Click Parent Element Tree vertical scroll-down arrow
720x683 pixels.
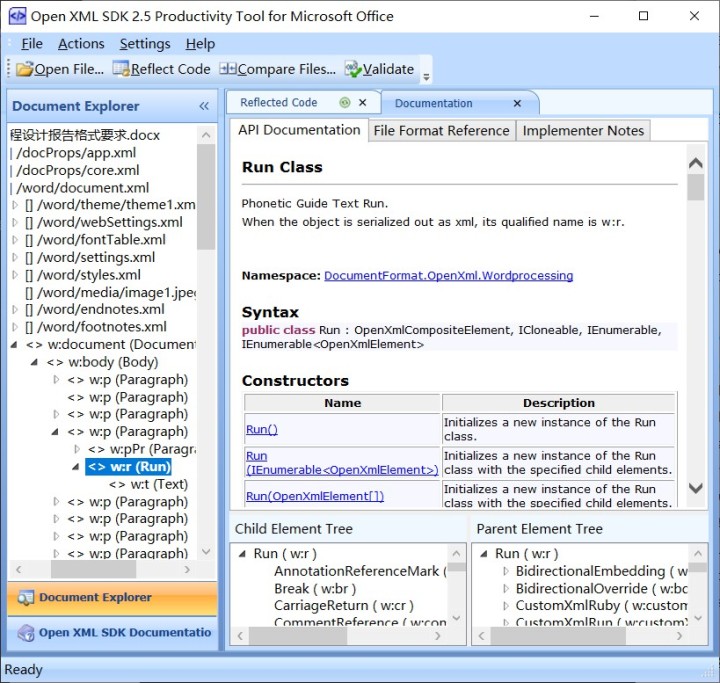point(698,618)
